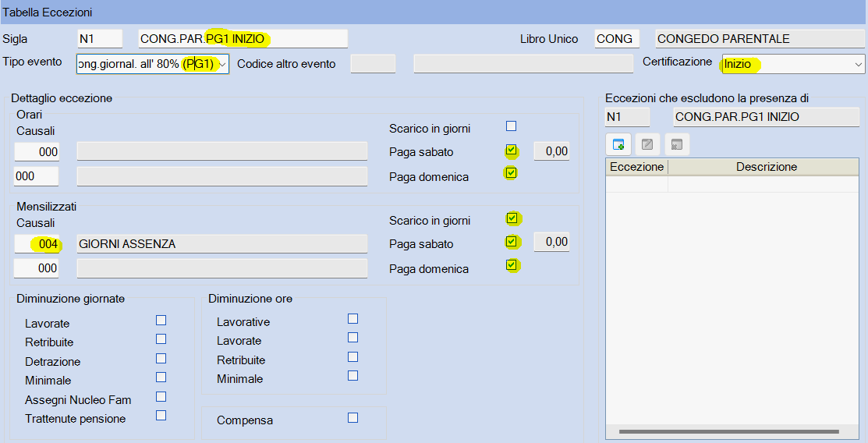Click the second Orari causale code 000
Screen dimensions: 868x443
coord(37,176)
